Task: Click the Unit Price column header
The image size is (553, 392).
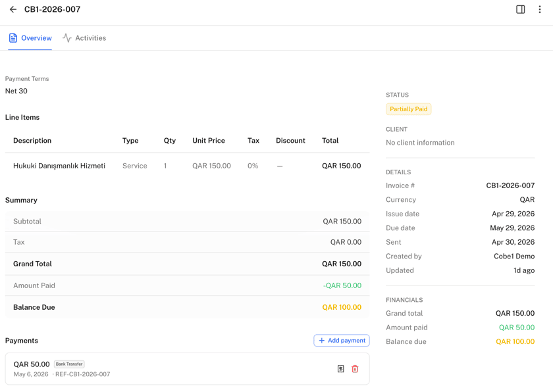Action: pos(209,141)
